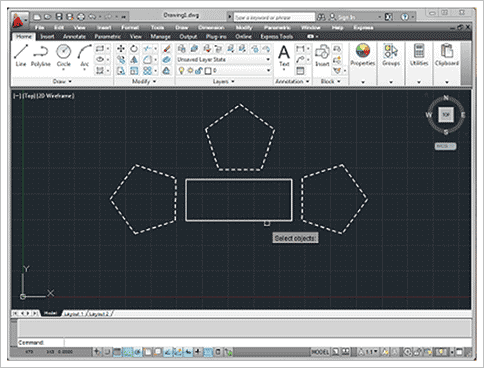The height and width of the screenshot is (368, 484).
Task: Expand the Block panel title
Action: [x=330, y=81]
